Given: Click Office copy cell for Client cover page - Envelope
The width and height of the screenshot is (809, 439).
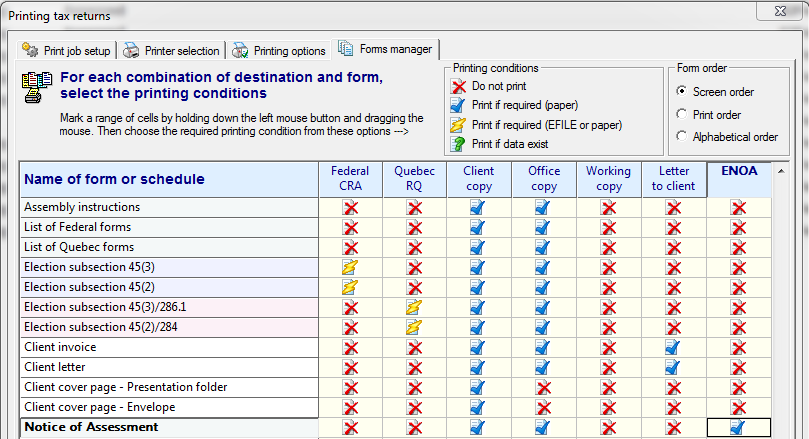Looking at the screenshot, I should [x=543, y=407].
